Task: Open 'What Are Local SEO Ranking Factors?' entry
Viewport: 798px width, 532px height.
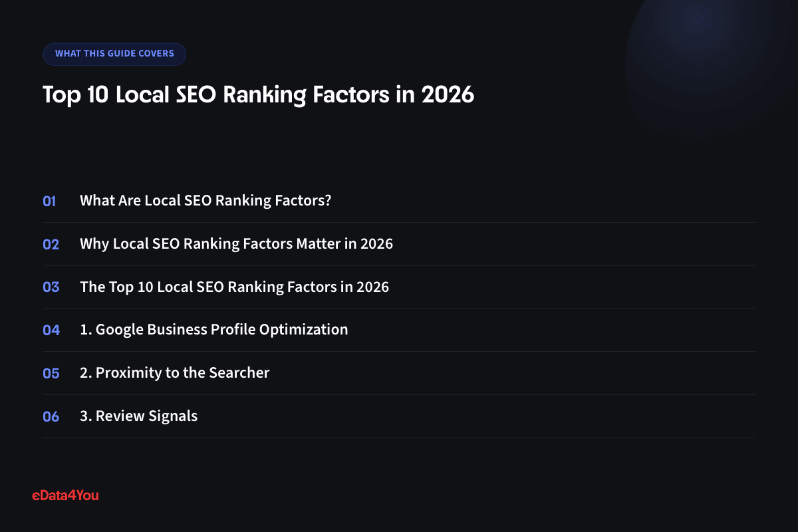Action: [x=205, y=201]
